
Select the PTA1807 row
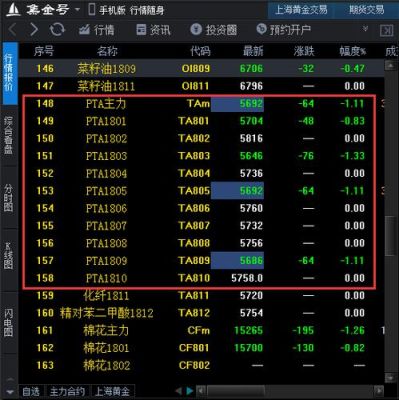(201, 226)
